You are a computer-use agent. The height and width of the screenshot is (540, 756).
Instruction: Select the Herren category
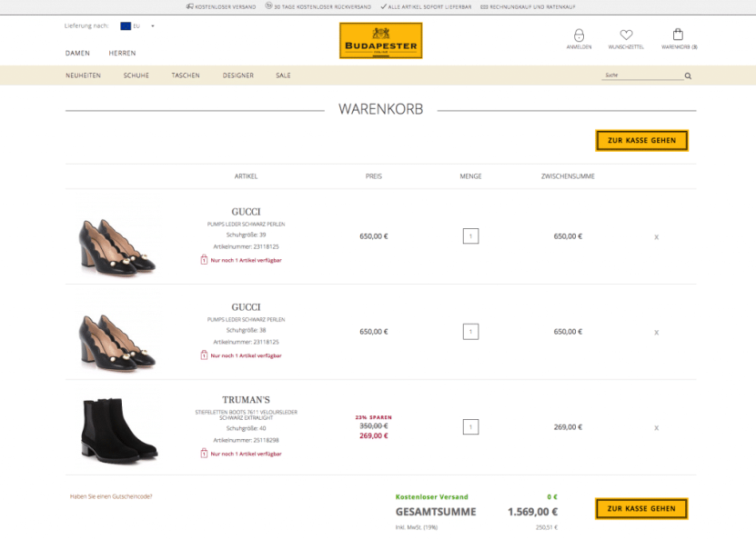tap(122, 53)
